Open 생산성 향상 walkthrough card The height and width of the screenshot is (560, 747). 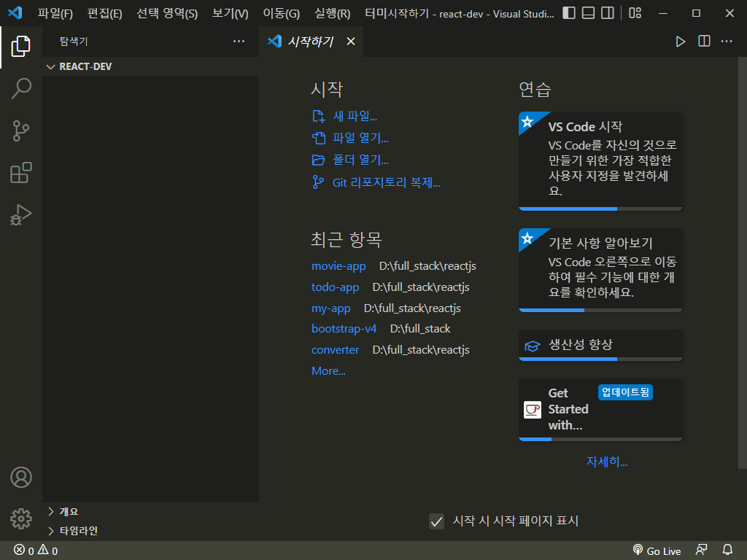(600, 344)
